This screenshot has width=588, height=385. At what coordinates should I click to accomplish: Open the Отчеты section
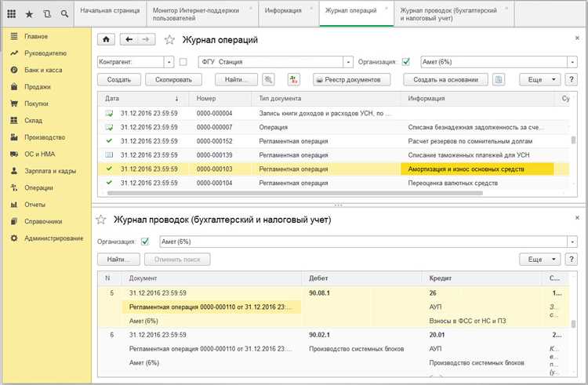pos(34,205)
